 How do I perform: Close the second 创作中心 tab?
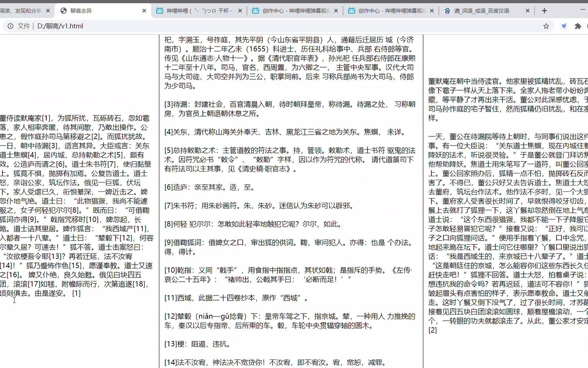click(432, 11)
